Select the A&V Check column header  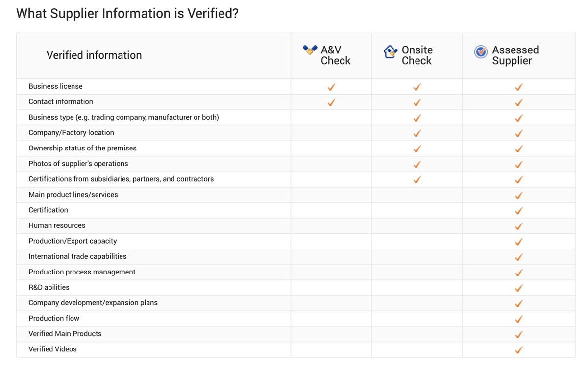tap(331, 56)
